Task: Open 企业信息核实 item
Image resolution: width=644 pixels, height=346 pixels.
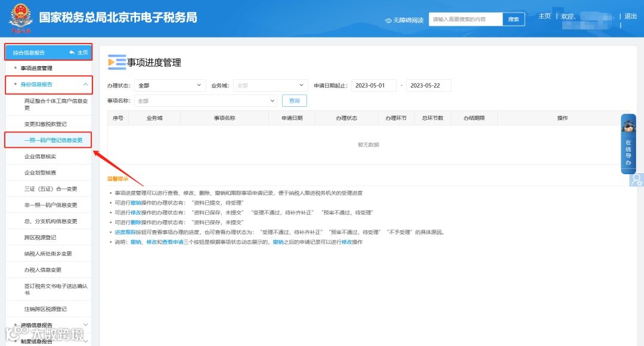Action: pyautogui.click(x=41, y=156)
